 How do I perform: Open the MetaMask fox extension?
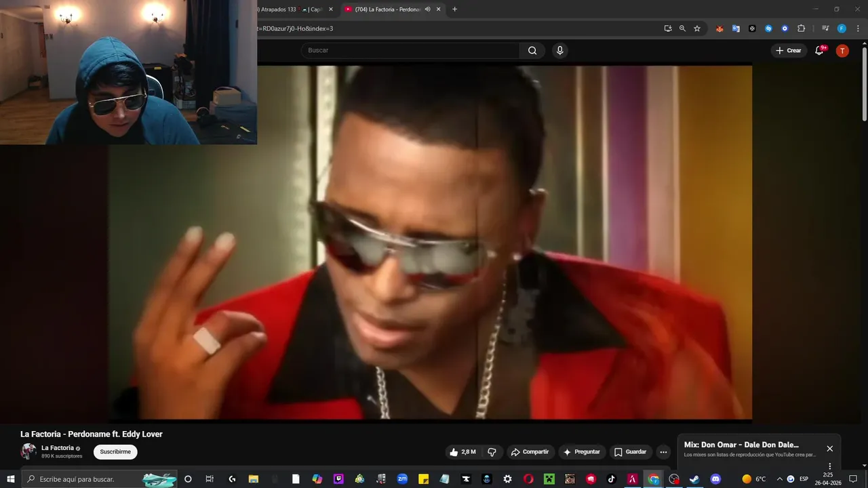pyautogui.click(x=719, y=28)
